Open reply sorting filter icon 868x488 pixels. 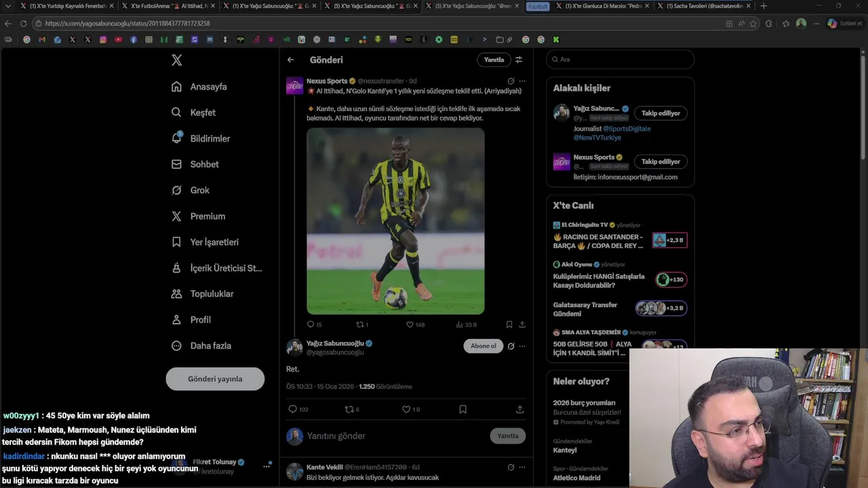519,60
